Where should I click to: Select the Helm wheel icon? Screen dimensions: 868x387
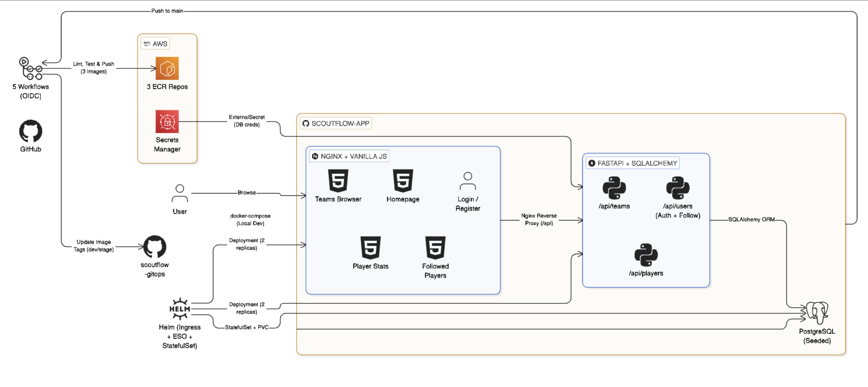180,308
